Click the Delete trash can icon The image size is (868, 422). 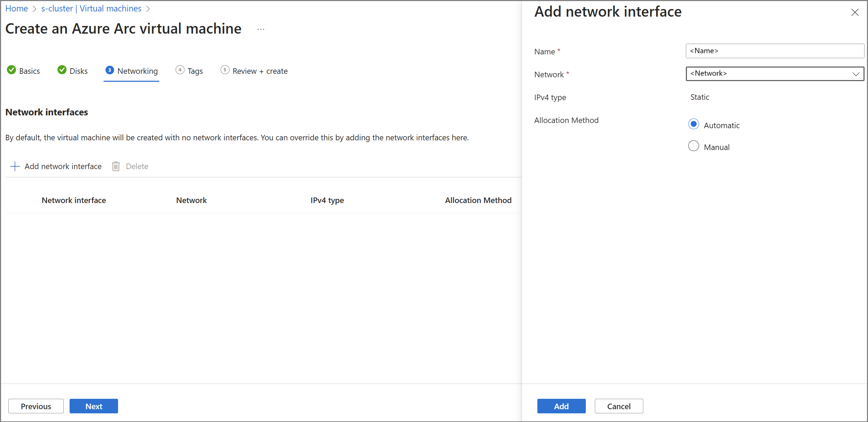pos(116,166)
